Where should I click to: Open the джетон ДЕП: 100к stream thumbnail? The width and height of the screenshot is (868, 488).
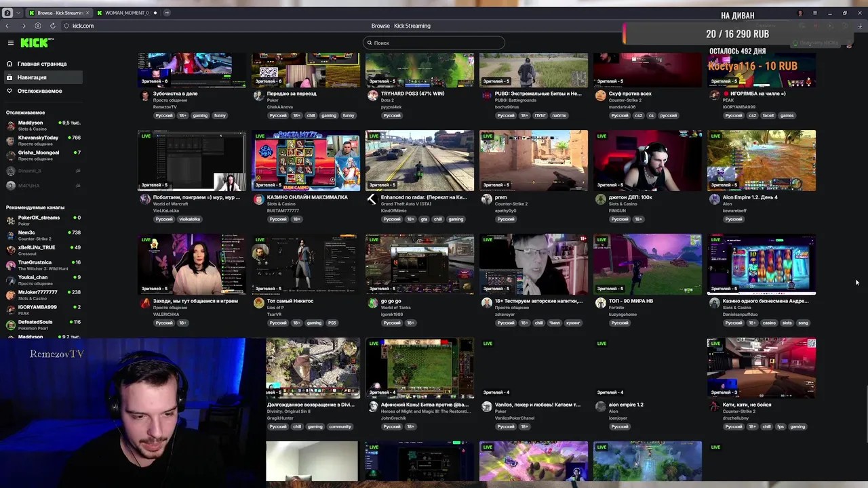648,161
